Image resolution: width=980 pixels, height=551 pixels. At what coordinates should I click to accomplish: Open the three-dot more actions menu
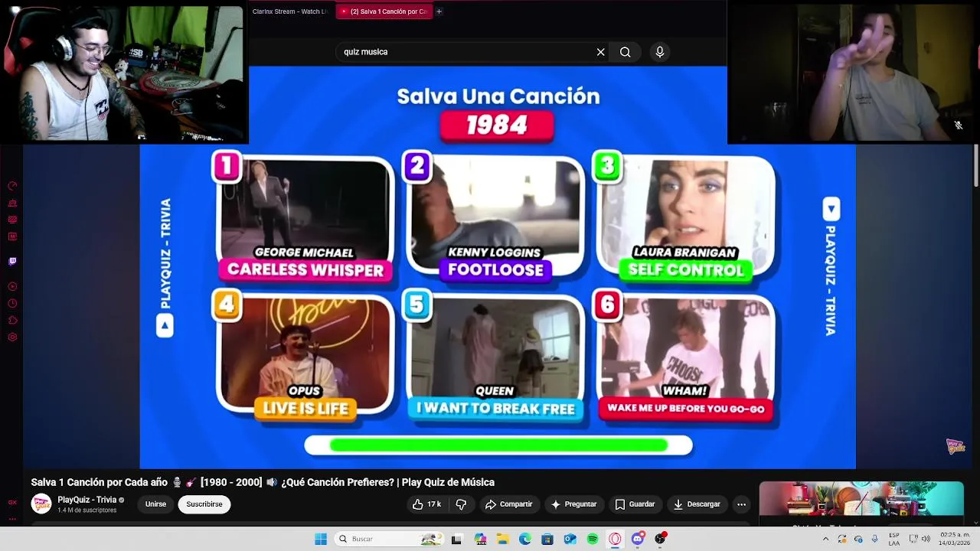coord(741,504)
